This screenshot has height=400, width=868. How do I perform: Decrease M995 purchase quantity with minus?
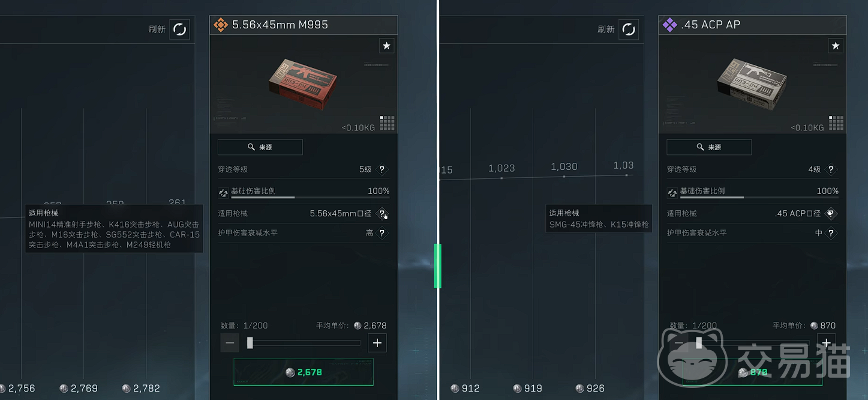point(230,343)
